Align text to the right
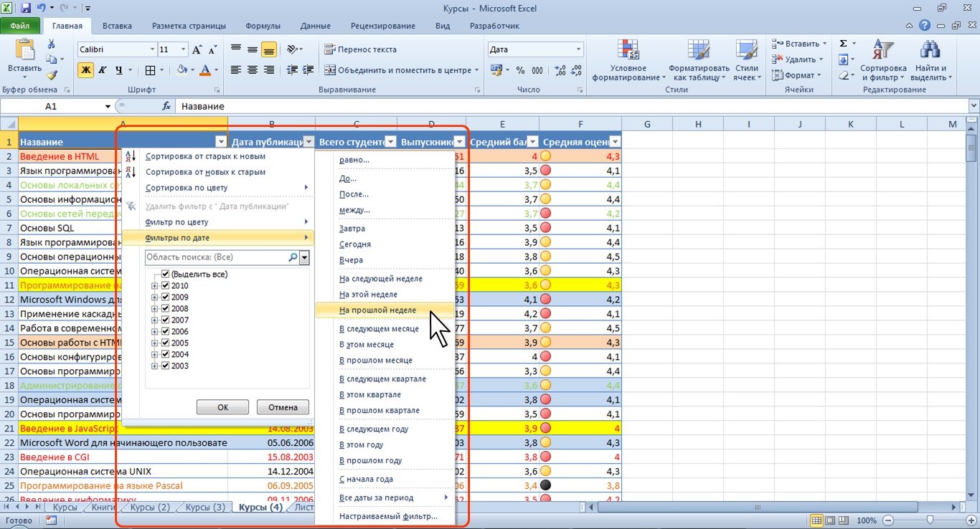The width and height of the screenshot is (980, 529). point(269,70)
